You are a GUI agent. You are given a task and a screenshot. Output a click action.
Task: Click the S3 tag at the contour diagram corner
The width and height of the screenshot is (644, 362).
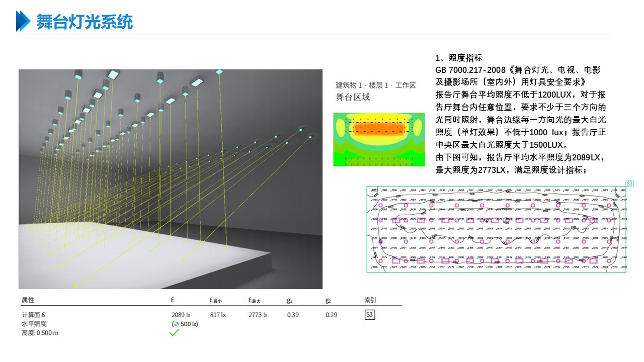tap(629, 184)
